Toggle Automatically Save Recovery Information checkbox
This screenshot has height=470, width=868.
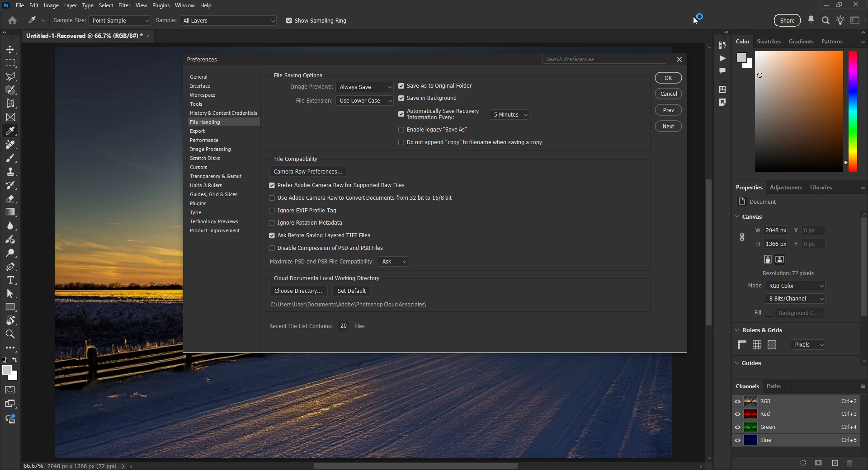tap(401, 114)
